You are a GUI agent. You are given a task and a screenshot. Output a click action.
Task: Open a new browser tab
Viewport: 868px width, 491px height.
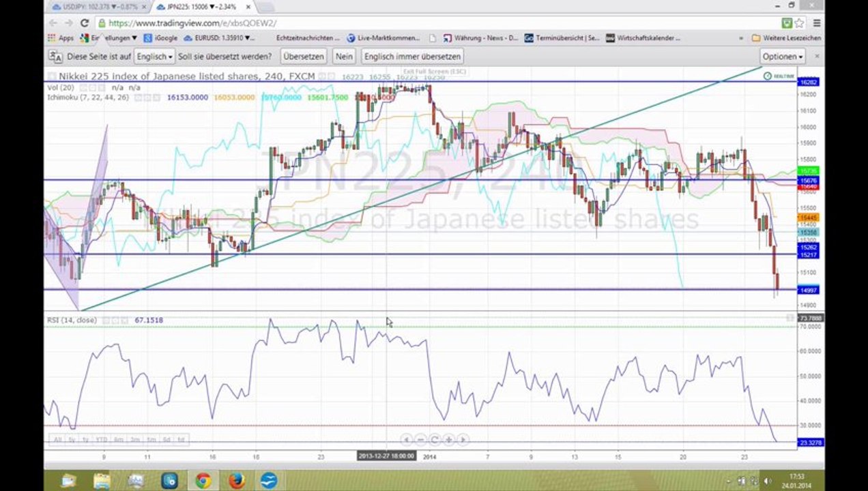click(264, 7)
